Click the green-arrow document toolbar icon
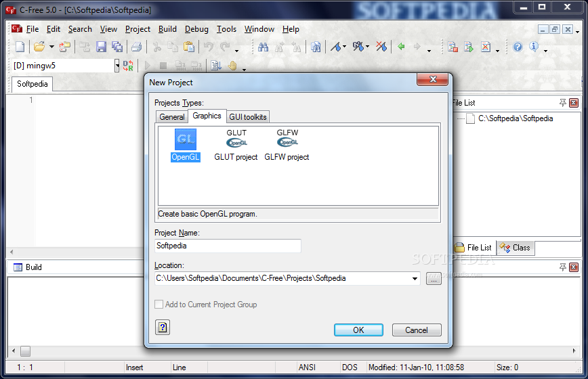588x379 pixels. coord(469,47)
